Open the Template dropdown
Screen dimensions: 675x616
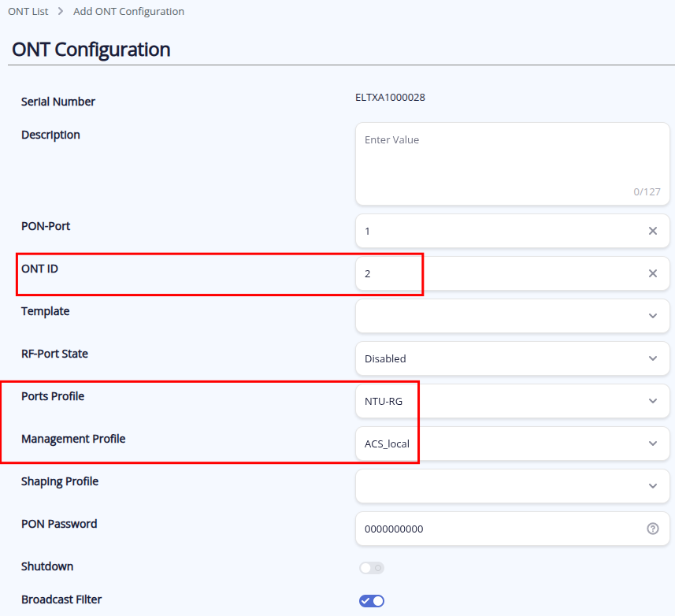point(512,316)
